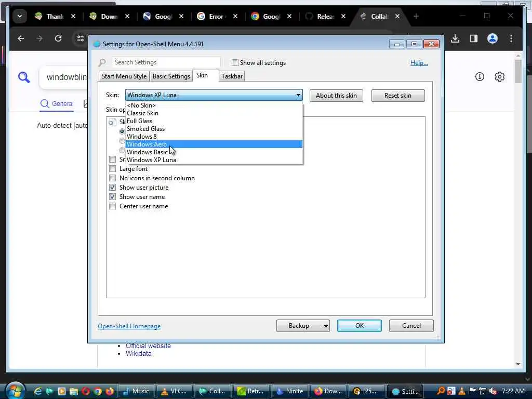Viewport: 532px width, 399px height.
Task: Click the 7:22 AM taskbar clock
Action: 513,391
